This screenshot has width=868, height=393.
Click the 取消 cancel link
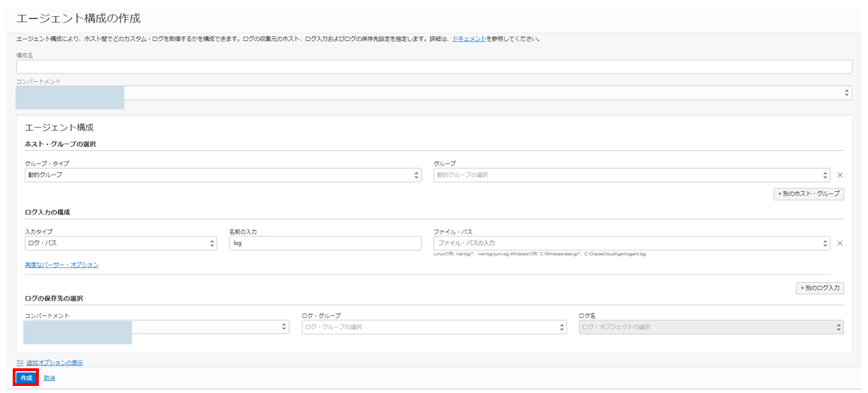(x=49, y=379)
